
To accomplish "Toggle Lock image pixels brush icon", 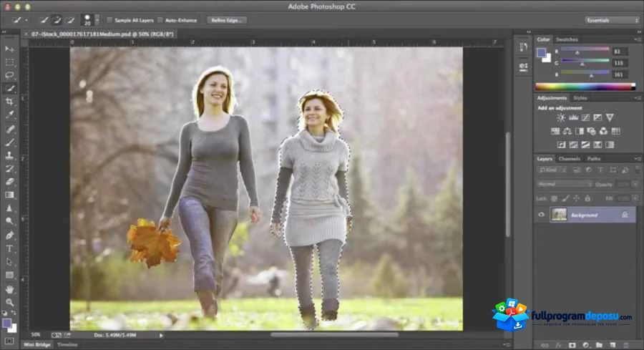I will pos(565,198).
